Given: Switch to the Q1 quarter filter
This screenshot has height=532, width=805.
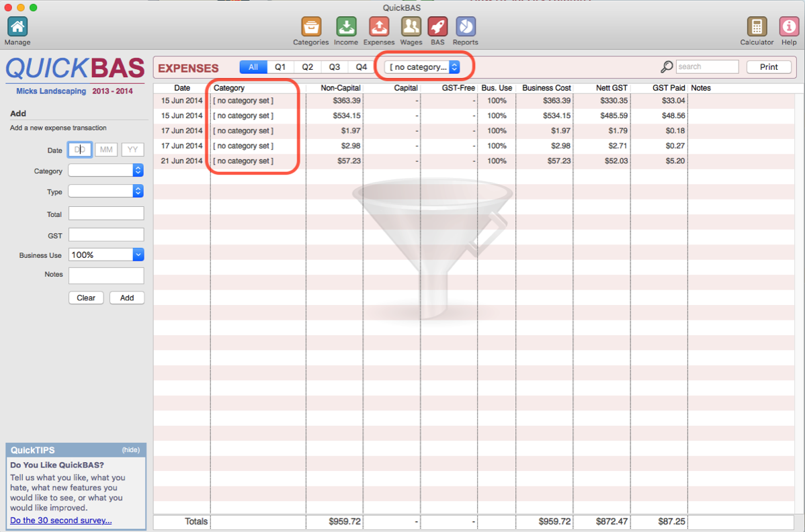Looking at the screenshot, I should (280, 67).
